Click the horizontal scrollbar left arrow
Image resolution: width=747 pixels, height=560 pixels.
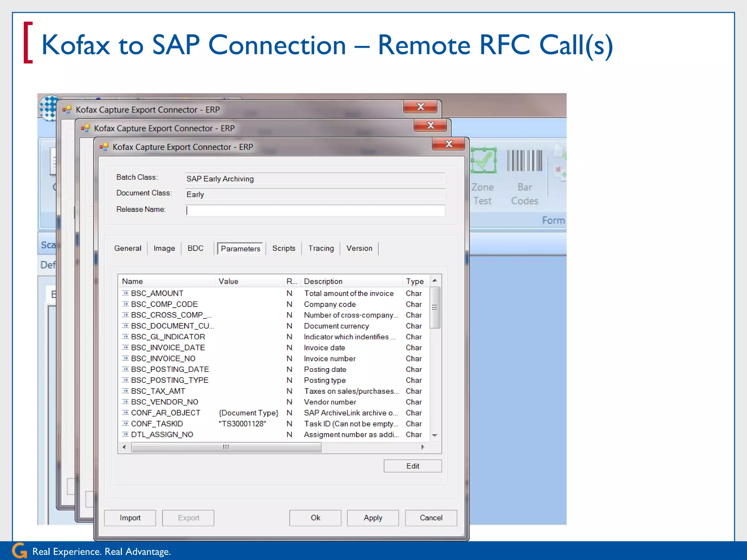(124, 447)
